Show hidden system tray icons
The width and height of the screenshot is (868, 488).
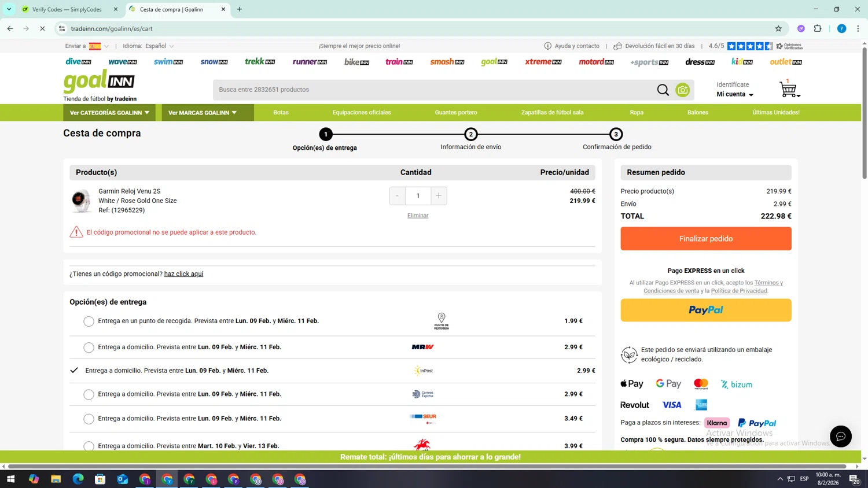coord(779,479)
